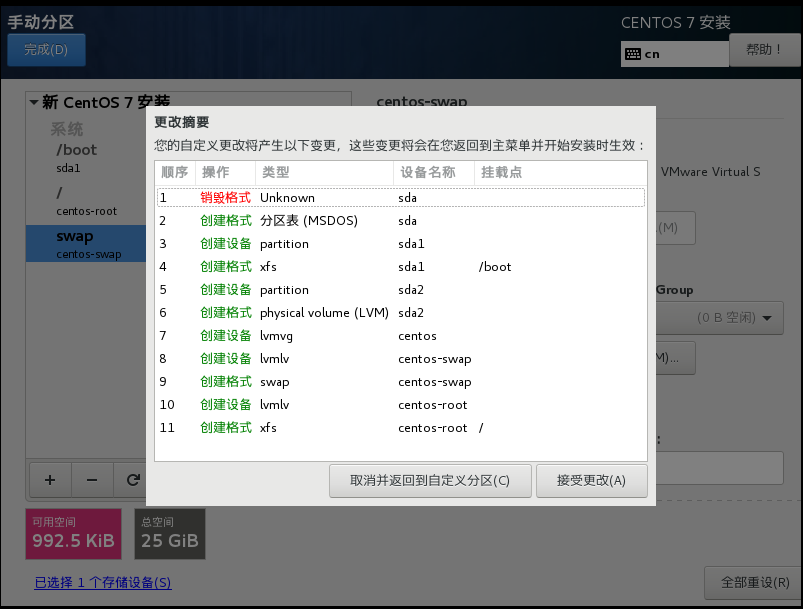Click the 完成(D) button
The width and height of the screenshot is (803, 609).
point(46,50)
